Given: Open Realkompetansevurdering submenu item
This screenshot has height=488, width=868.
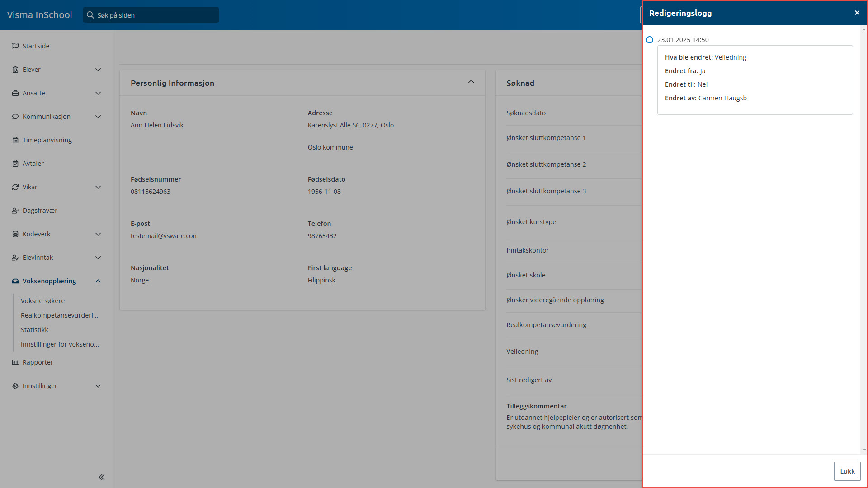Looking at the screenshot, I should [x=59, y=315].
